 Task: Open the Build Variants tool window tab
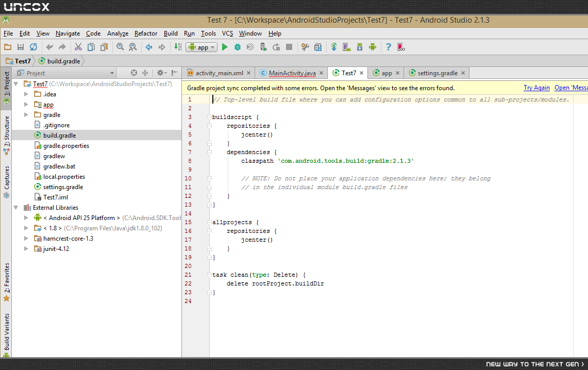pos(6,335)
